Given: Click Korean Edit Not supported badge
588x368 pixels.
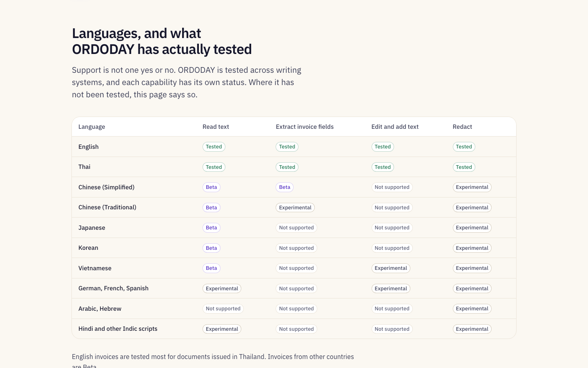Looking at the screenshot, I should click(392, 248).
